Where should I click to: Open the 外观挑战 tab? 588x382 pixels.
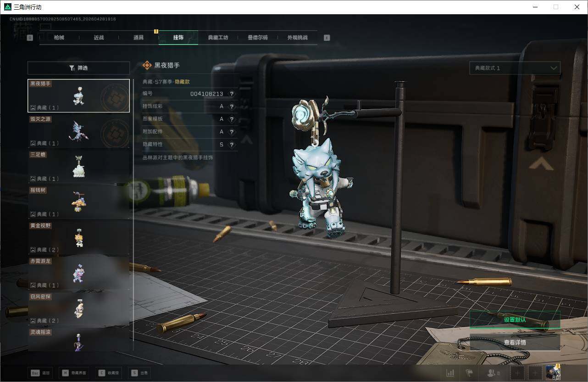pyautogui.click(x=297, y=38)
